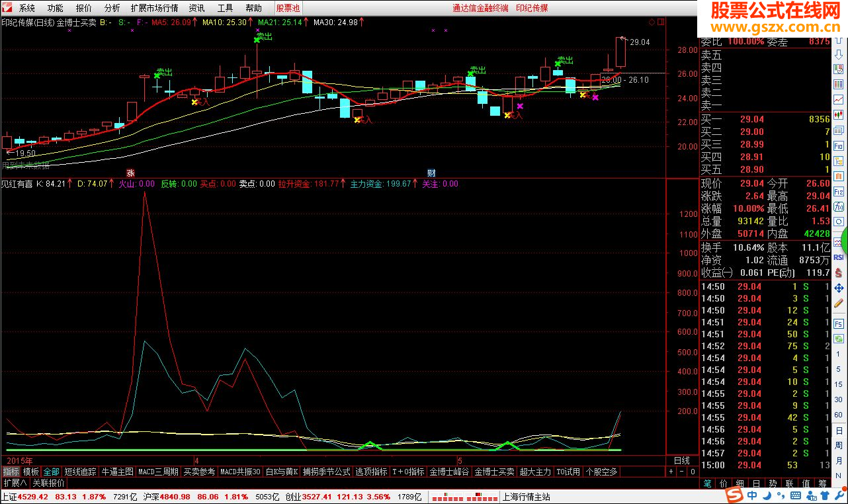Switch to the 价 panel tab
The width and height of the screenshot is (848, 504).
(x=724, y=483)
